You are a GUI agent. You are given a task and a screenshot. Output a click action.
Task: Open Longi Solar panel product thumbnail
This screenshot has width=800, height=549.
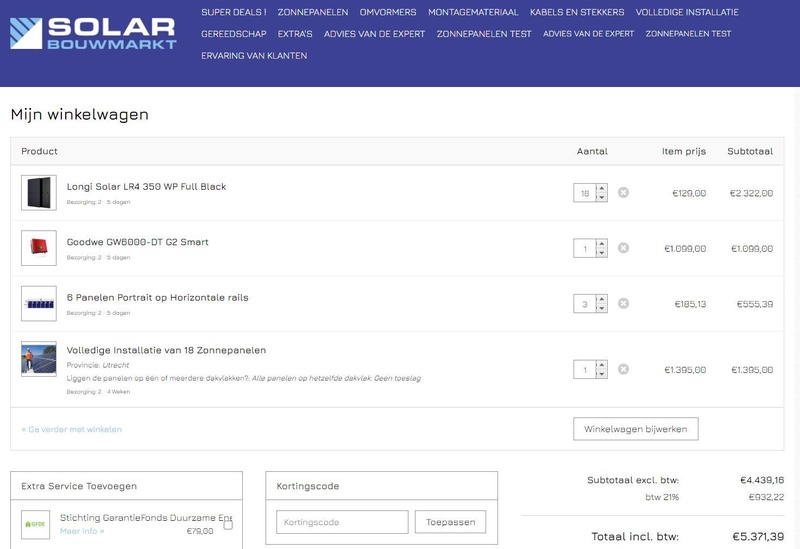point(39,192)
